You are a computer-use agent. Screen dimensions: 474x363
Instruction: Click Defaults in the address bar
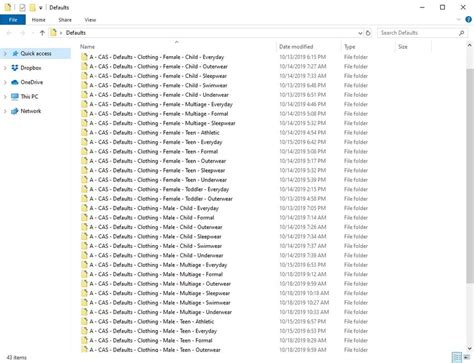point(76,33)
